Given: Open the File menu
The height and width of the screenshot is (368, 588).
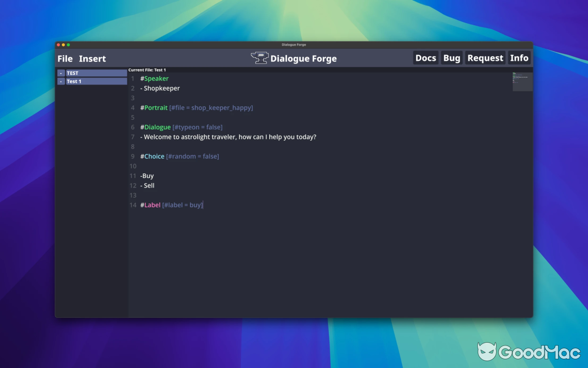Looking at the screenshot, I should pos(65,58).
